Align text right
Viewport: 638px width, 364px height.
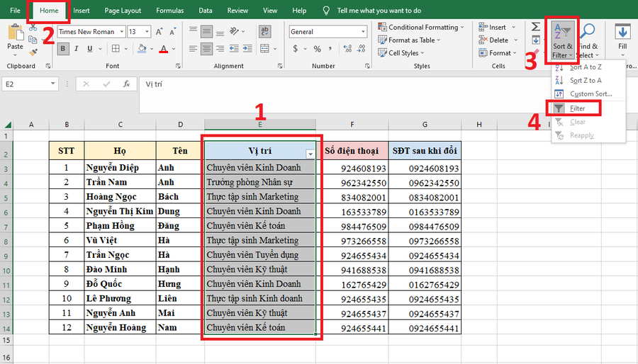[220, 49]
